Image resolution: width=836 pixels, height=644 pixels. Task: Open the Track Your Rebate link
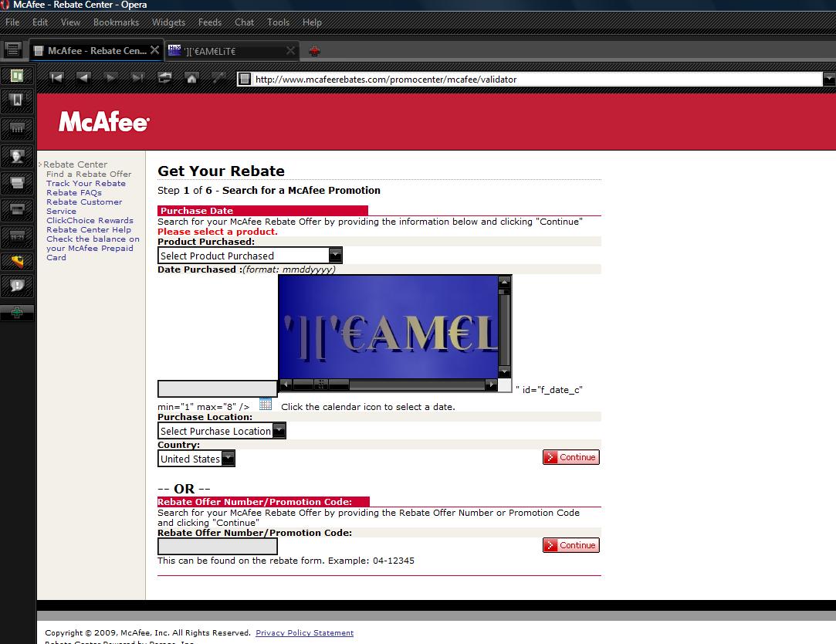(86, 184)
